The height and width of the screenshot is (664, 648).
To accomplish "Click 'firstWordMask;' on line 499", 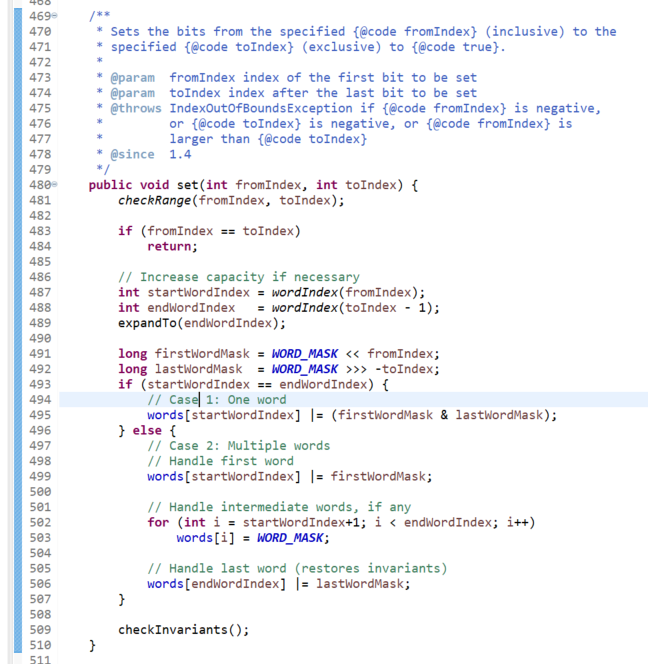I will (382, 476).
